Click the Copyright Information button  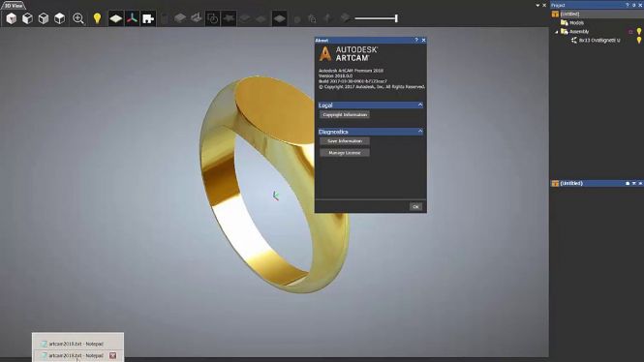[345, 115]
